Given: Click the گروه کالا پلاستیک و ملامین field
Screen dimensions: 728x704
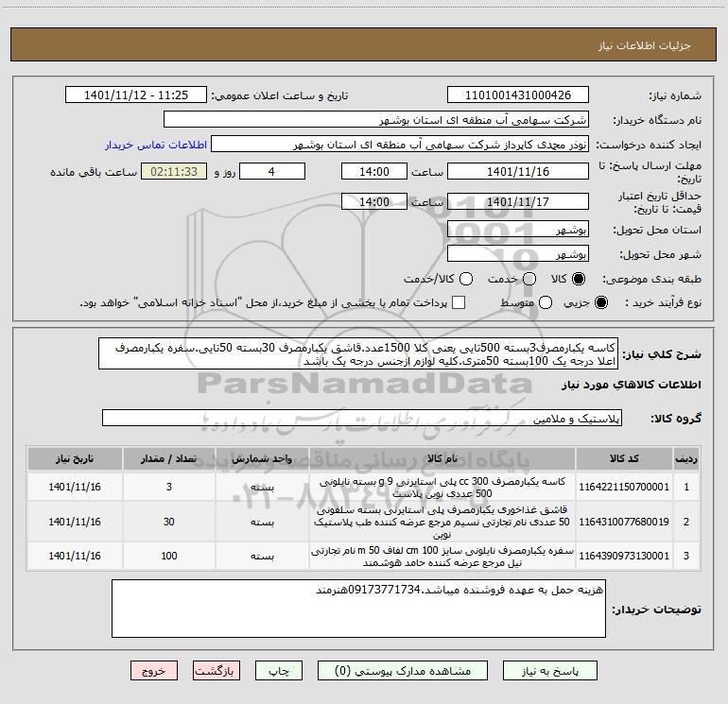Looking at the screenshot, I should tap(362, 418).
